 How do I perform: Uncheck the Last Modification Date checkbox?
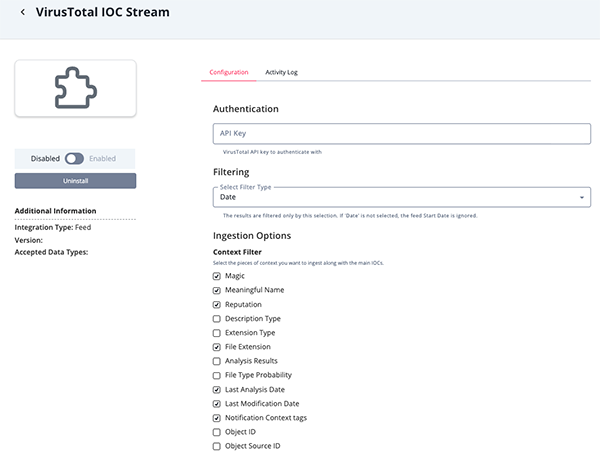tap(217, 403)
